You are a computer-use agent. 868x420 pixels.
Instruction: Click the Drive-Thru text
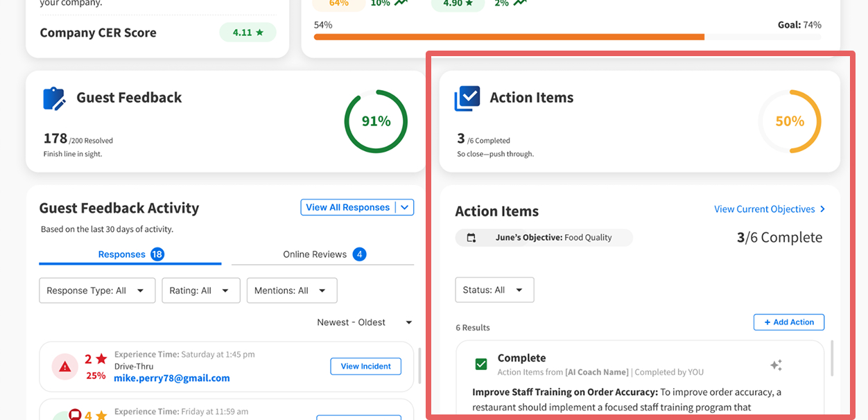click(x=134, y=366)
